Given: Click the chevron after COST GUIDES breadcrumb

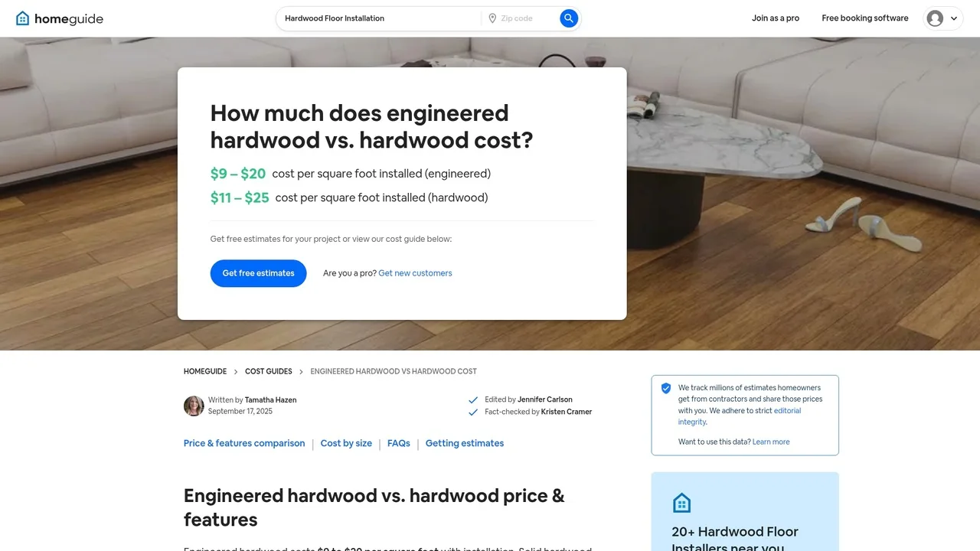Looking at the screenshot, I should click(300, 371).
